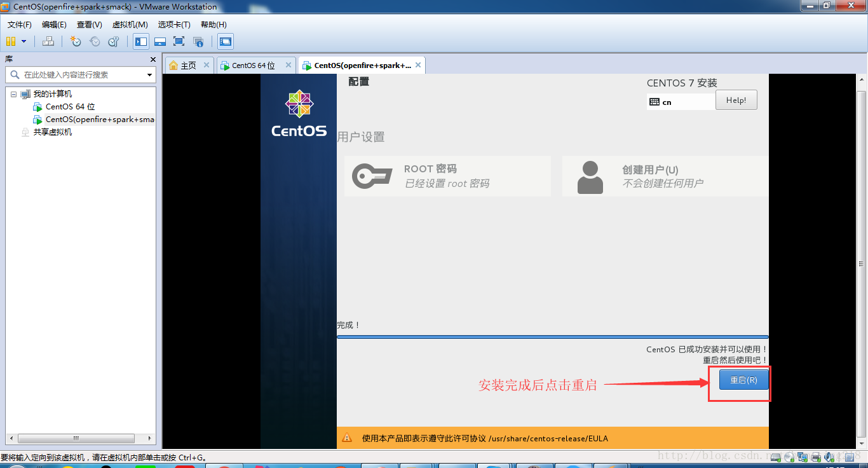Click the message log icon in status bar
Screen dimensions: 868x468
click(850, 457)
